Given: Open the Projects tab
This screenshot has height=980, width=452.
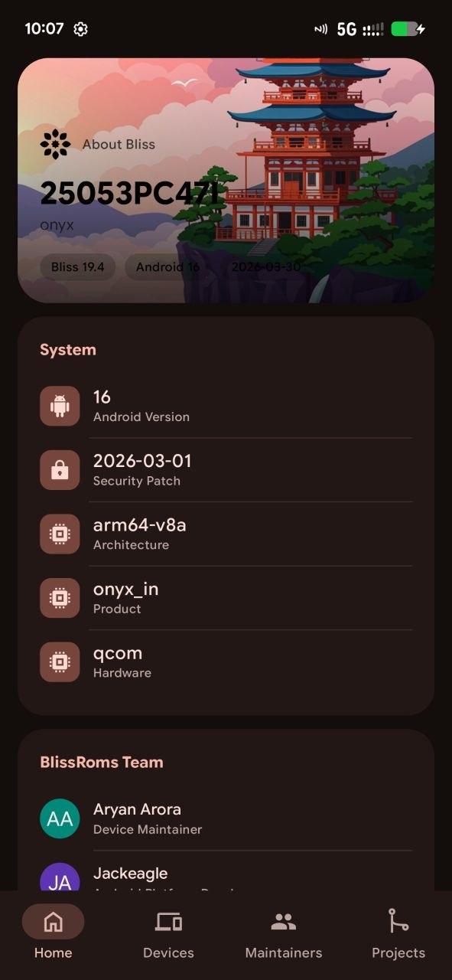Looking at the screenshot, I should pos(398,935).
